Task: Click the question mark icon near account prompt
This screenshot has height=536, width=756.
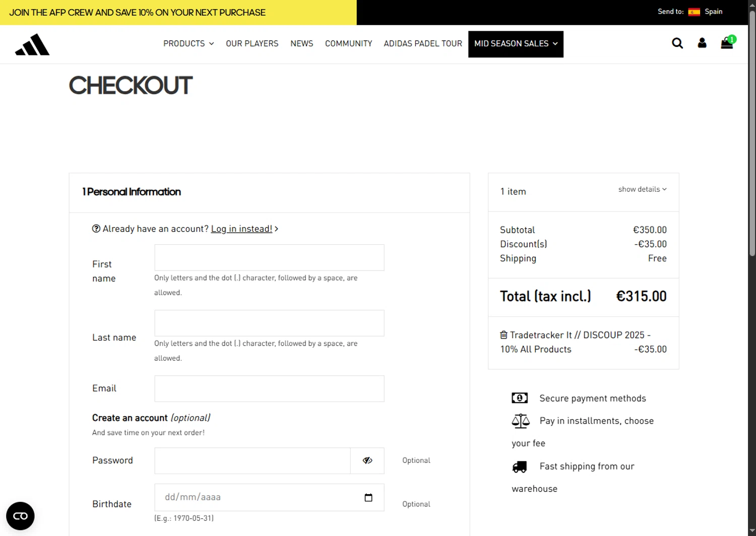Action: 96,229
